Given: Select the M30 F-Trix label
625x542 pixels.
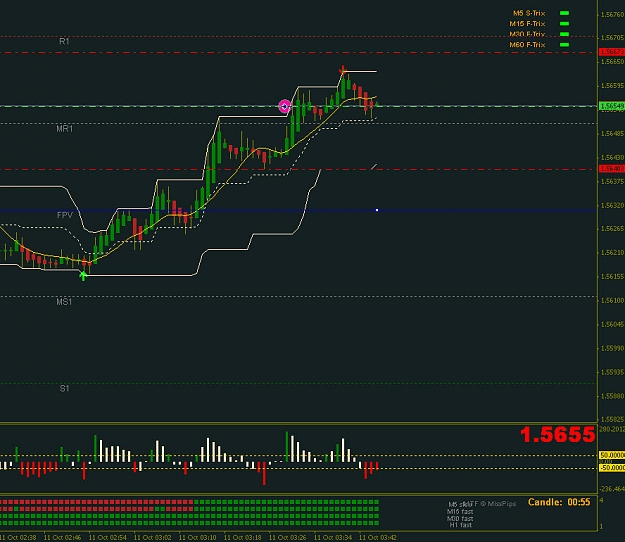Looking at the screenshot, I should (527, 34).
